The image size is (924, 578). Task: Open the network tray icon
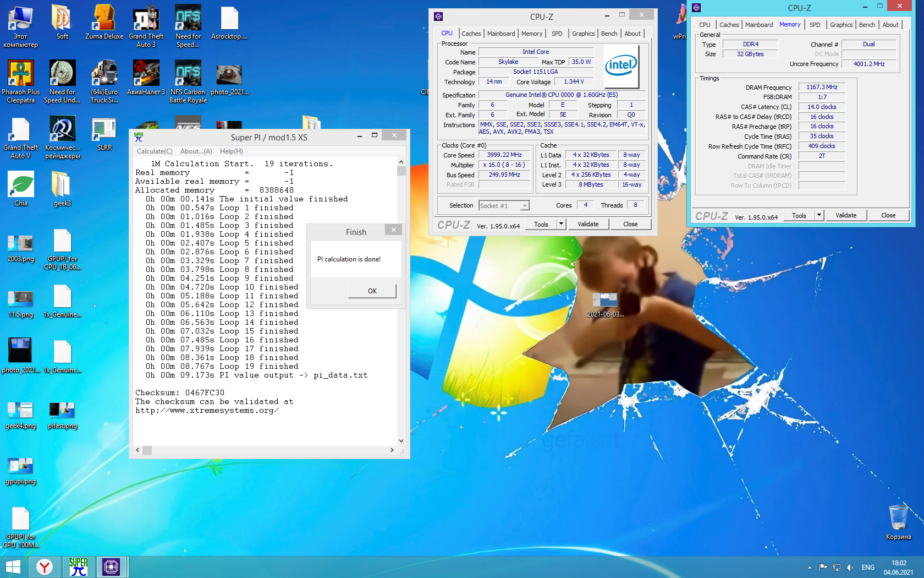837,567
